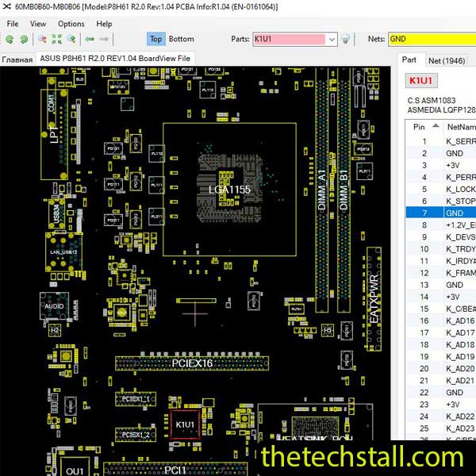Select pin 2 GND row
The height and width of the screenshot is (476, 476).
click(x=441, y=153)
